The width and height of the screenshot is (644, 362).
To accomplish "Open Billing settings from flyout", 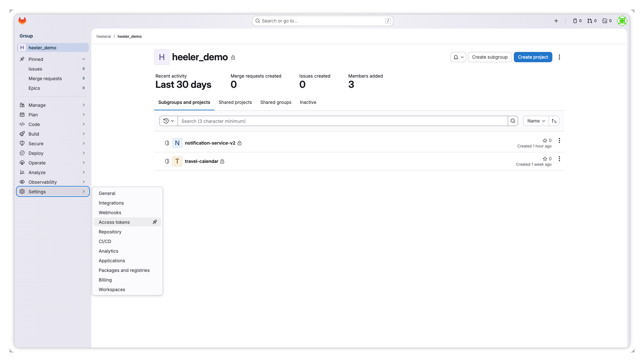I will 127,280.
